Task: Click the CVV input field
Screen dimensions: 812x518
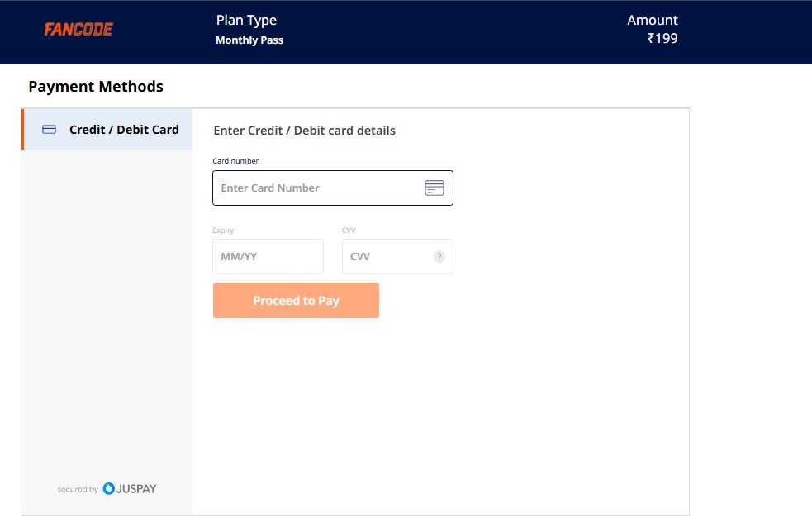Action: [x=397, y=256]
